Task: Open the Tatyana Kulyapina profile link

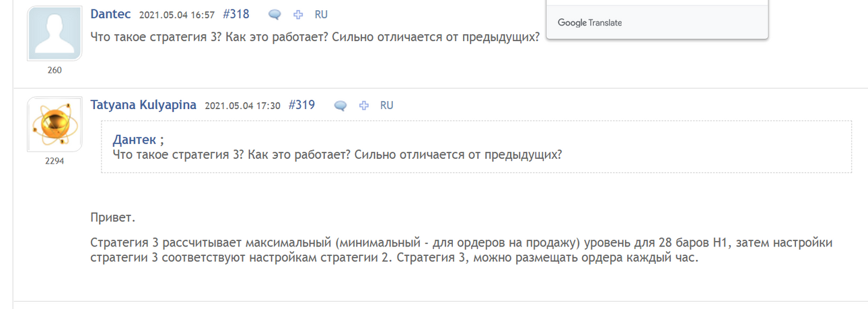Action: (x=143, y=105)
